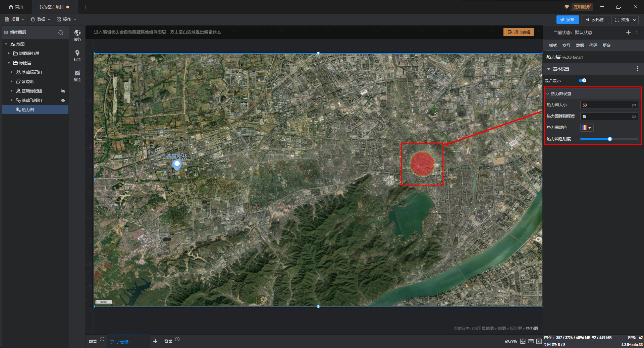
Task: Switch to the 代码 tab
Action: (x=593, y=46)
